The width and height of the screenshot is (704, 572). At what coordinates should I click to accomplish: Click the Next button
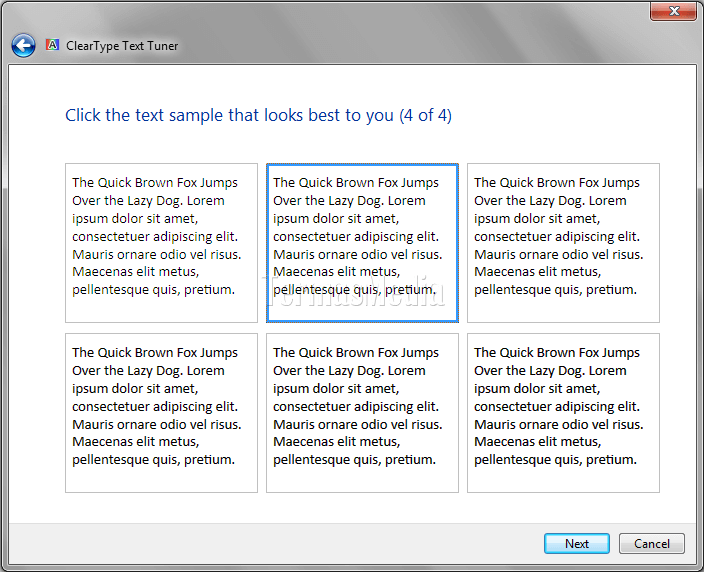click(x=576, y=543)
